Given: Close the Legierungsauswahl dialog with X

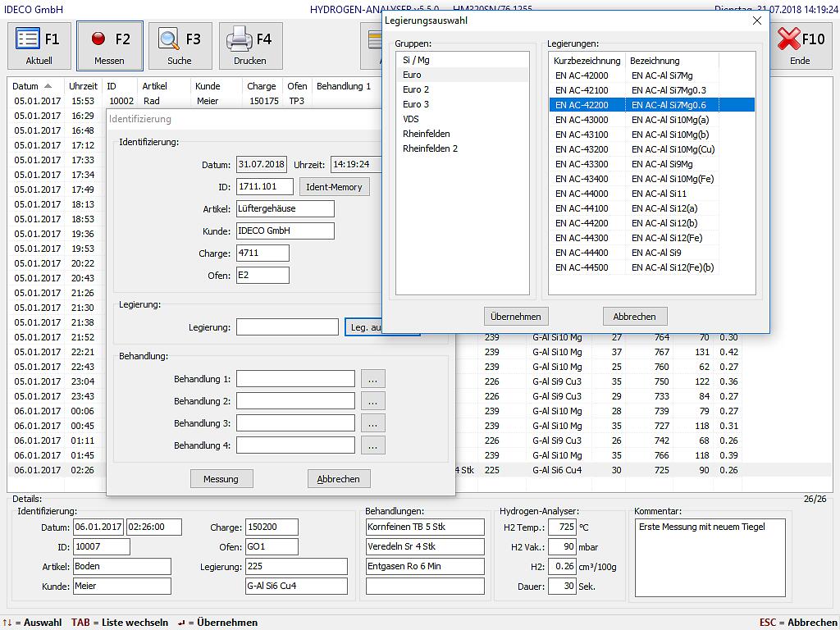Looking at the screenshot, I should [x=757, y=21].
